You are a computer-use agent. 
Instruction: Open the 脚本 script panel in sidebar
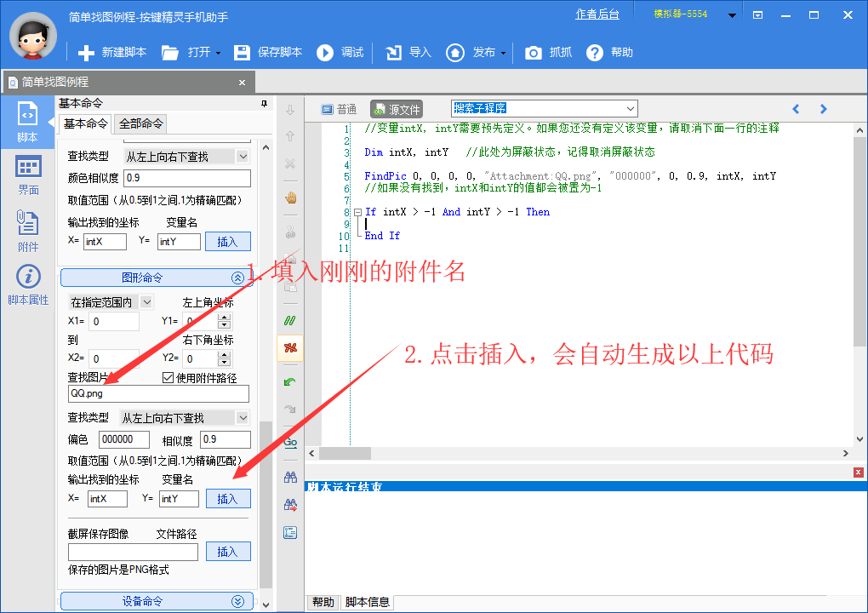(27, 123)
